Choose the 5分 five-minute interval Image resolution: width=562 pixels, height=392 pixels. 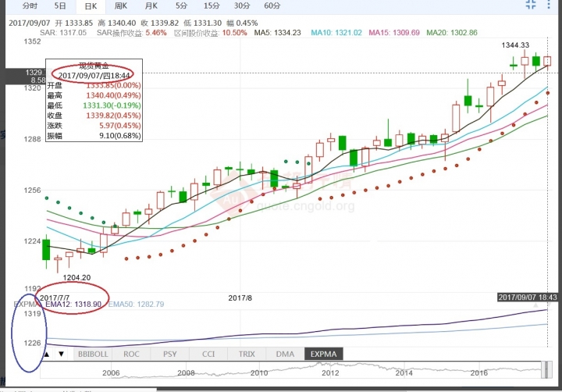[x=180, y=5]
